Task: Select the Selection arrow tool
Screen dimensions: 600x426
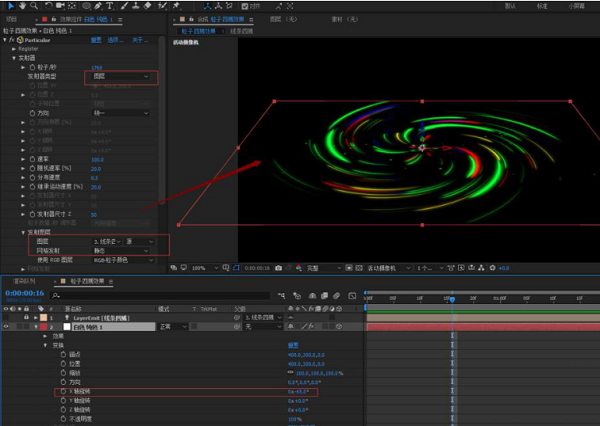Action: pos(10,6)
